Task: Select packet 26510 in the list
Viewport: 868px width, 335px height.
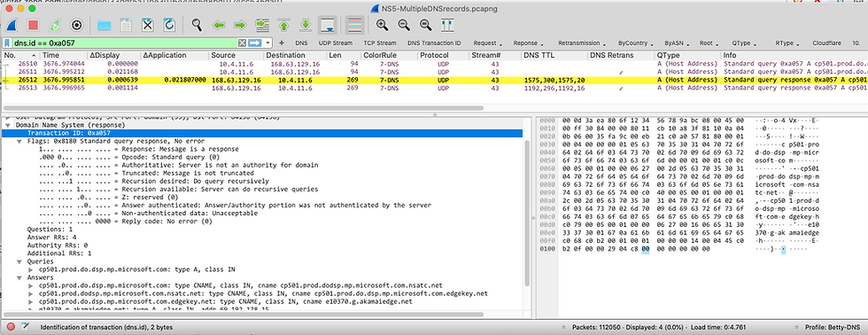Action: [434, 64]
